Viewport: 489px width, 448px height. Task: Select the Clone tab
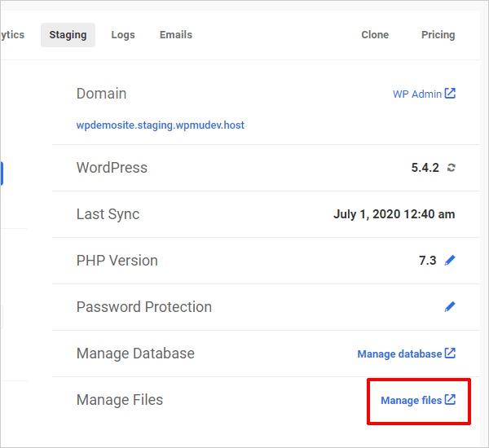coord(375,35)
